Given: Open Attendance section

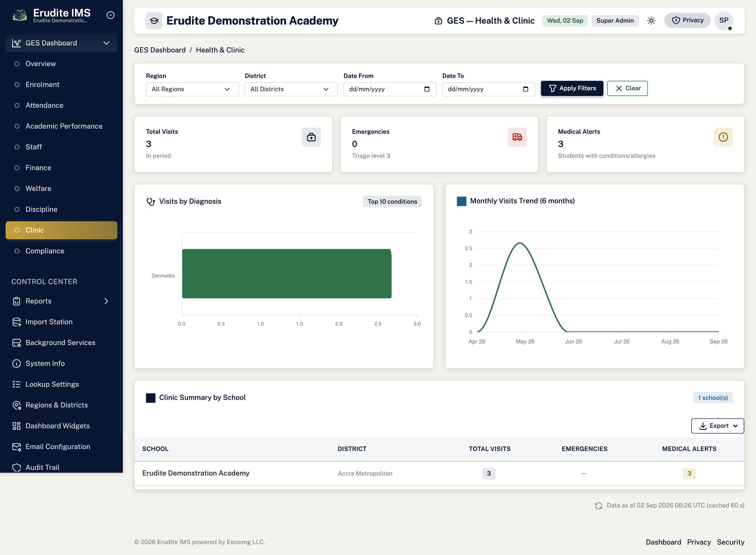Looking at the screenshot, I should (x=61, y=105).
